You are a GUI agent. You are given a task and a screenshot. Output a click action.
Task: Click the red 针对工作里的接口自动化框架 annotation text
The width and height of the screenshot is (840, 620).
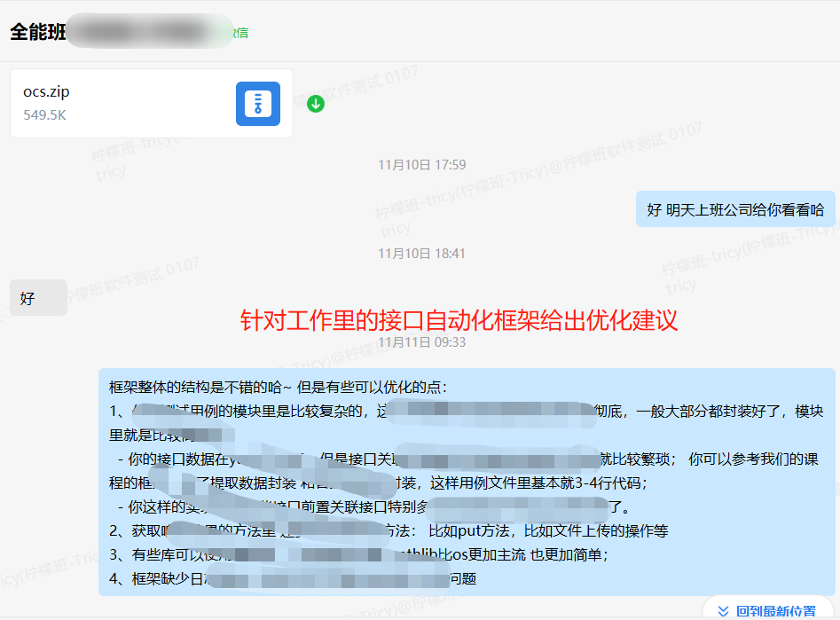click(x=459, y=319)
